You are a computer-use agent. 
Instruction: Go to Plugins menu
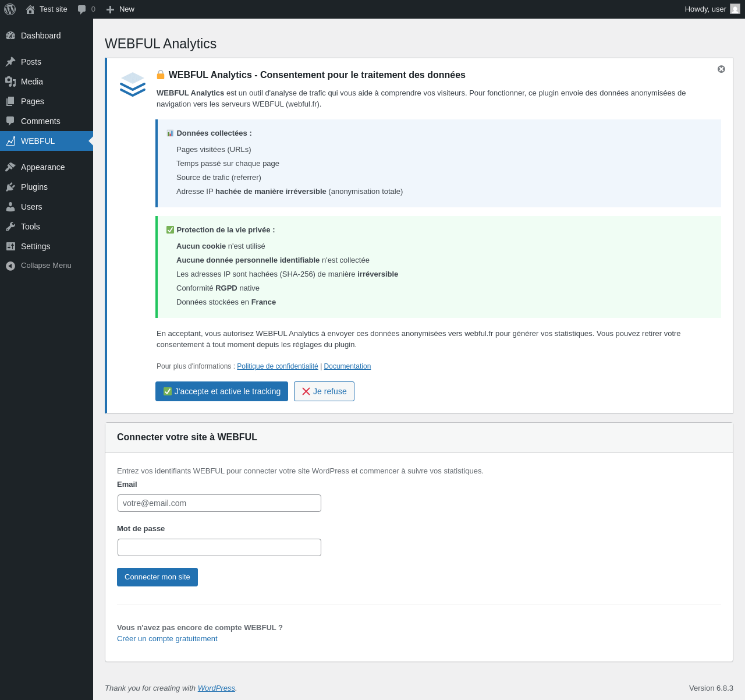[47, 187]
